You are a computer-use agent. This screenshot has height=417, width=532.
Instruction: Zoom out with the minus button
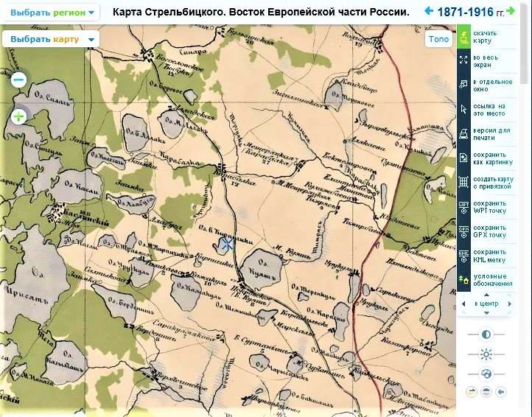click(19, 80)
